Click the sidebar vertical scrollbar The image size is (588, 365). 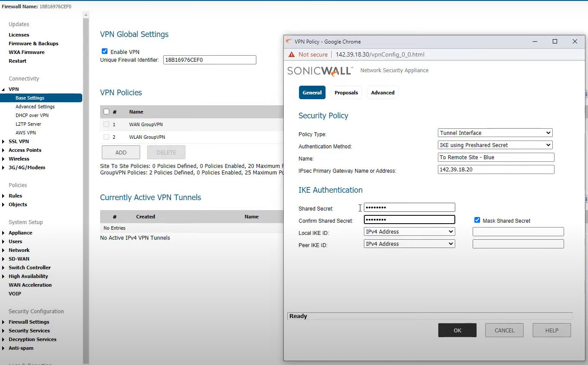(86, 174)
